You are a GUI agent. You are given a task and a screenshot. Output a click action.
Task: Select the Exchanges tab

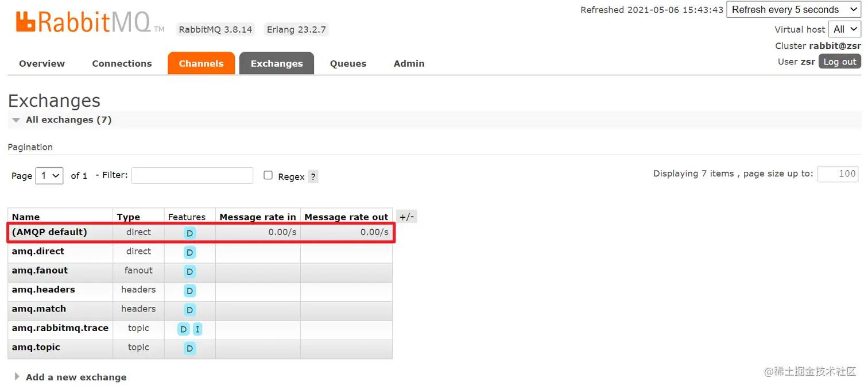[x=277, y=63]
